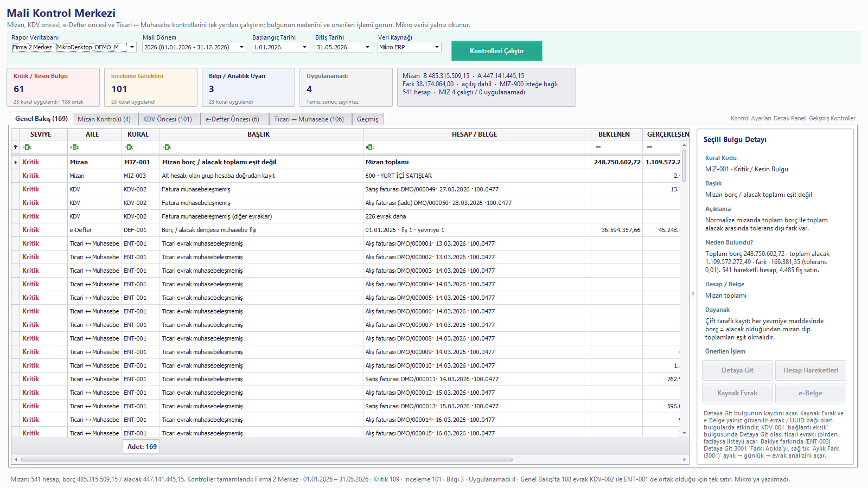Open the HESAP / BELGE filter condition icon
868x488 pixels.
(x=370, y=147)
